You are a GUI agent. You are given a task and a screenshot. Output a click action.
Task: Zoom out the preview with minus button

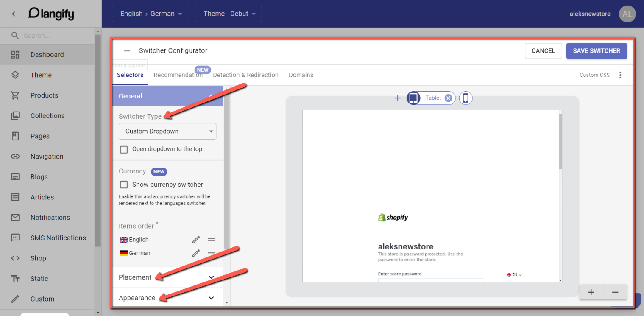(615, 292)
